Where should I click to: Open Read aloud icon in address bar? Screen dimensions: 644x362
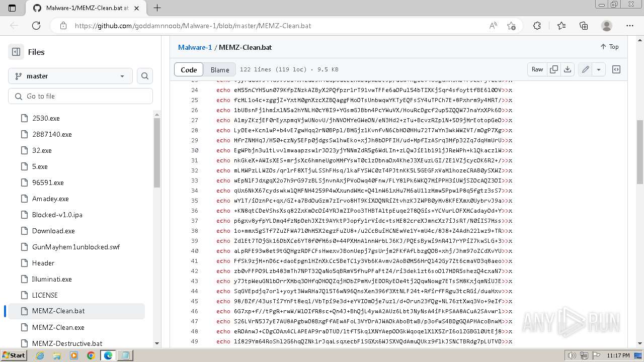(x=493, y=26)
